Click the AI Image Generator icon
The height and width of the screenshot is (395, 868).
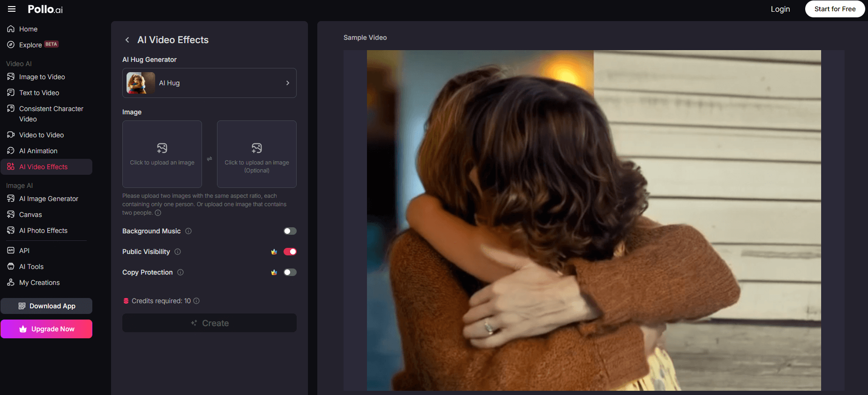pyautogui.click(x=11, y=198)
